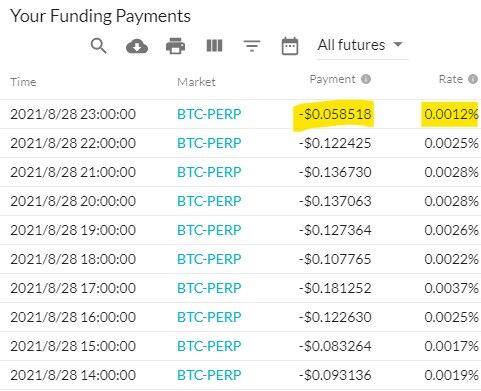Sort by the Market column header

196,82
